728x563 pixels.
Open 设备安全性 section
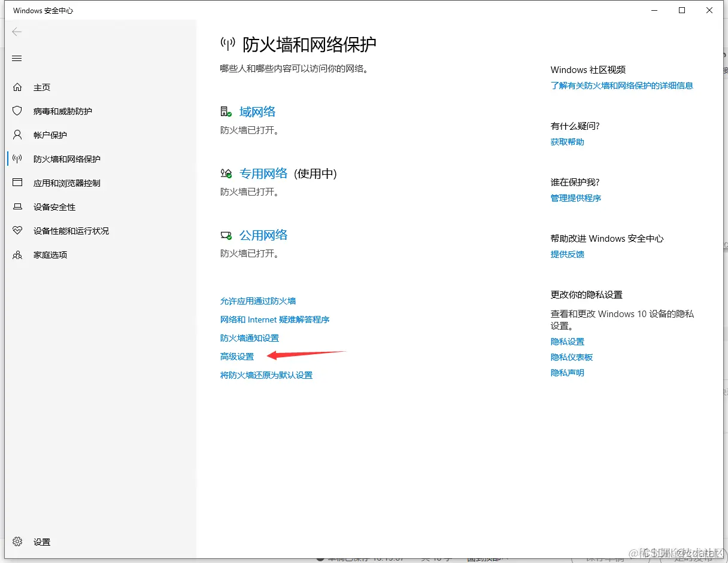54,207
